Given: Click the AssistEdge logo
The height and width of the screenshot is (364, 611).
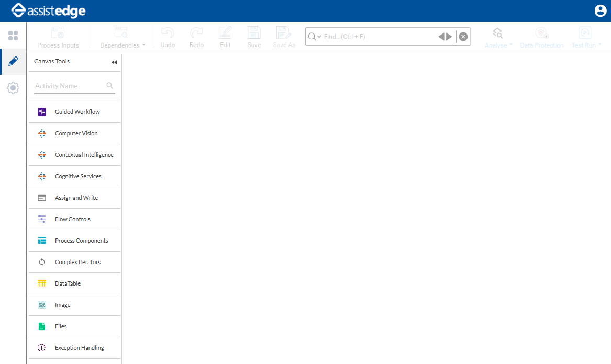Looking at the screenshot, I should [x=48, y=11].
